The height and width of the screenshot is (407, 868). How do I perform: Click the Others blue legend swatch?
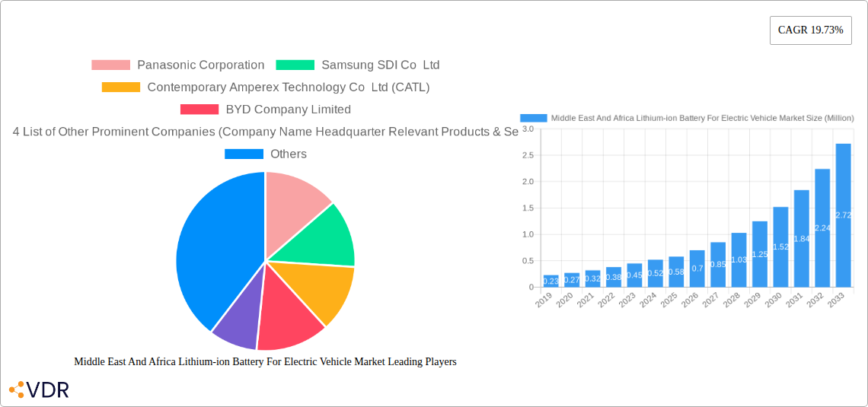[x=244, y=154]
